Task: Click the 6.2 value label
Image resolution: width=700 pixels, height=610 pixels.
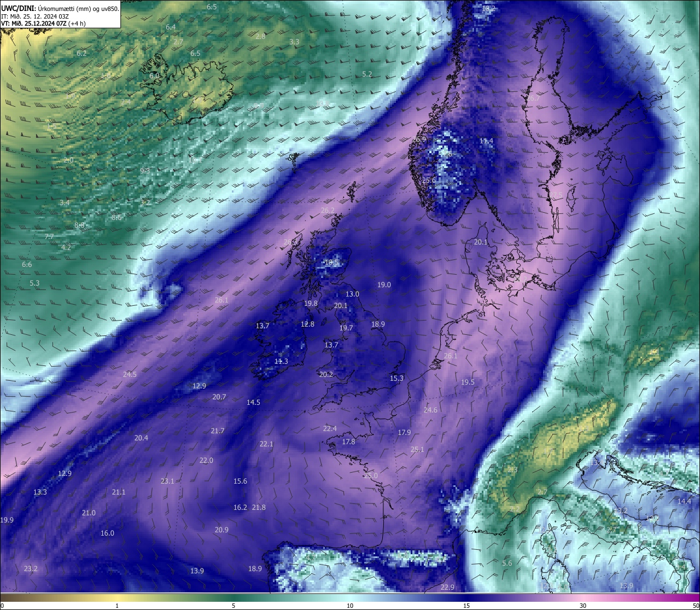Action: click(x=81, y=53)
